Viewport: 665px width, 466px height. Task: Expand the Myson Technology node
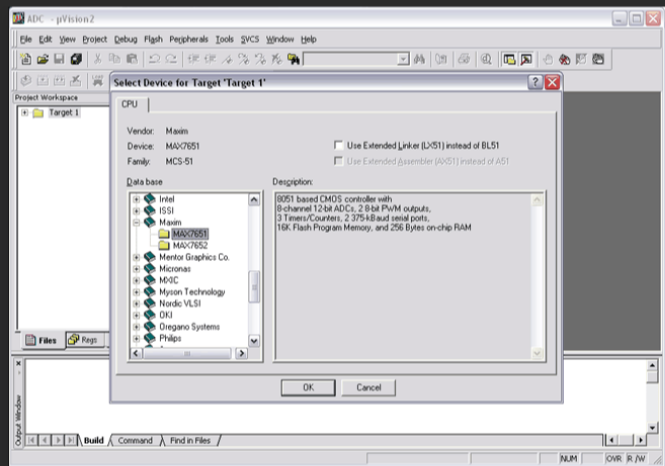(136, 292)
